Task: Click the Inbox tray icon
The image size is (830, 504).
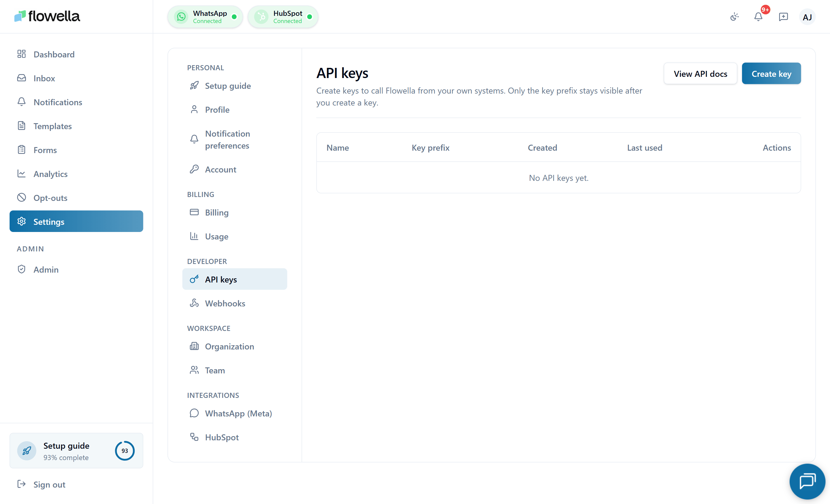Action: (22, 78)
